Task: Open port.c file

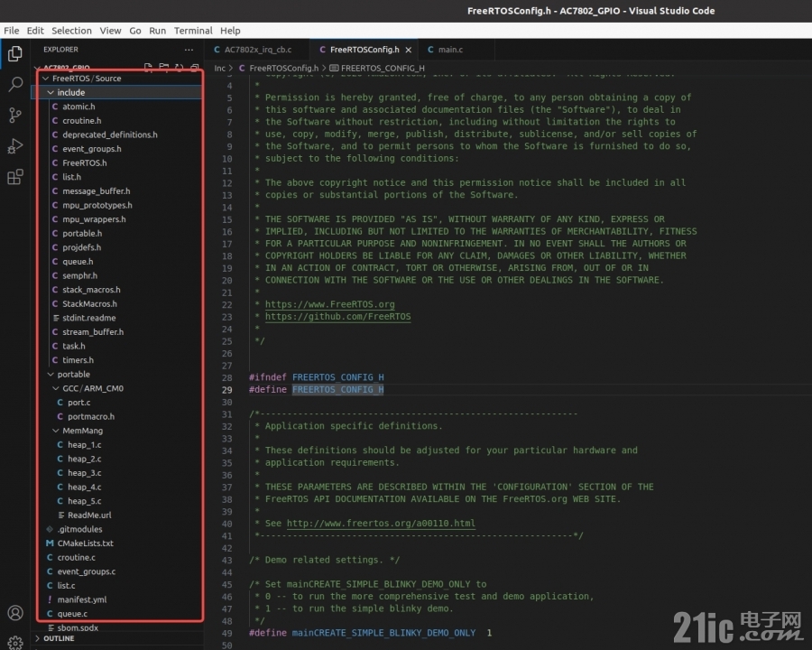Action: tap(78, 403)
